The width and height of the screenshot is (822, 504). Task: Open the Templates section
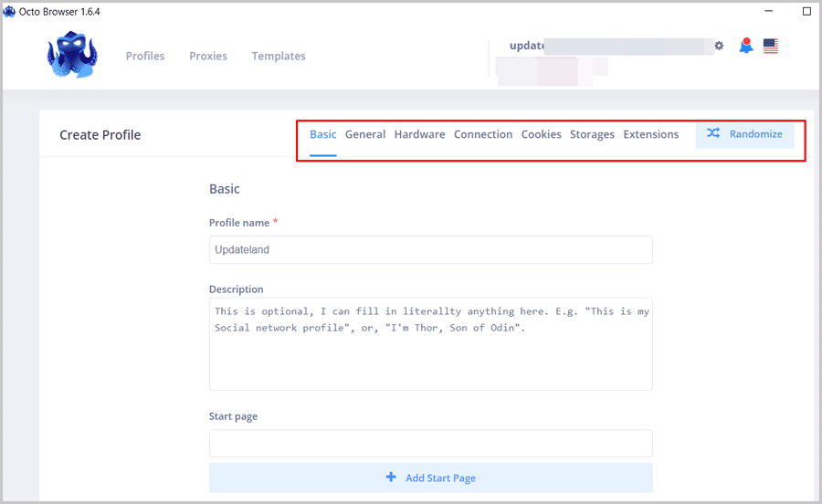[279, 56]
